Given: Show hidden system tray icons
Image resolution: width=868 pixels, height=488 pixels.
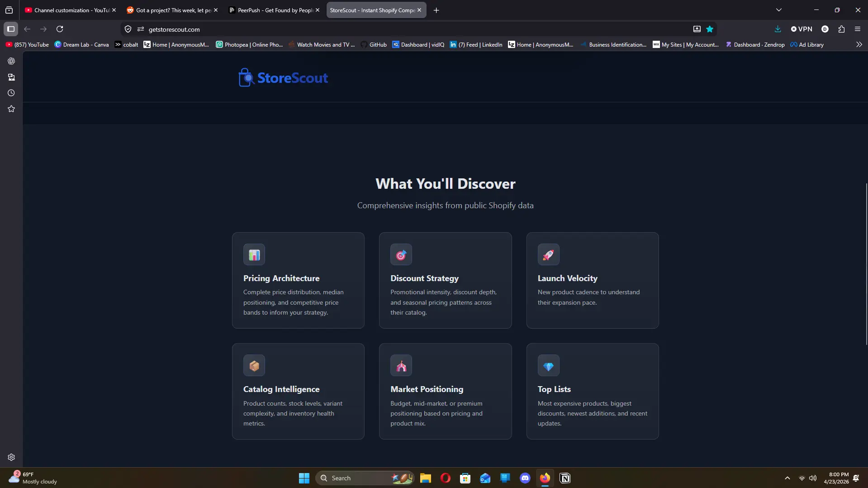Looking at the screenshot, I should (787, 478).
